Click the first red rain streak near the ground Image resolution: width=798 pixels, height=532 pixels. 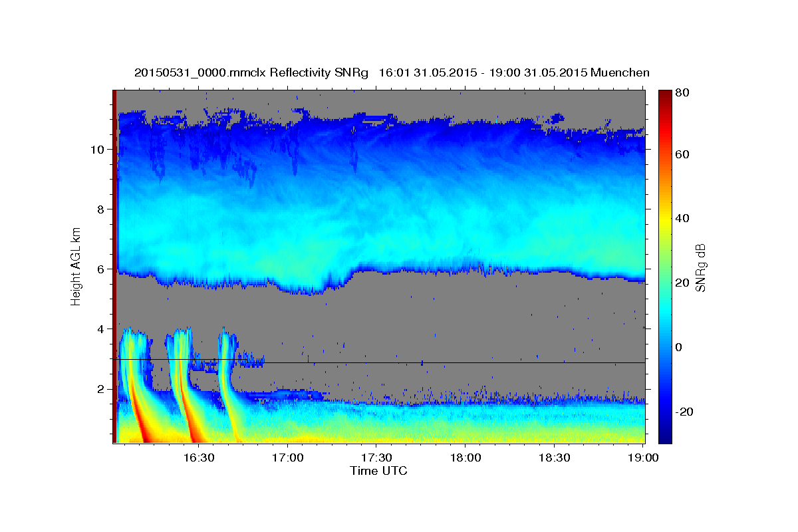142,419
